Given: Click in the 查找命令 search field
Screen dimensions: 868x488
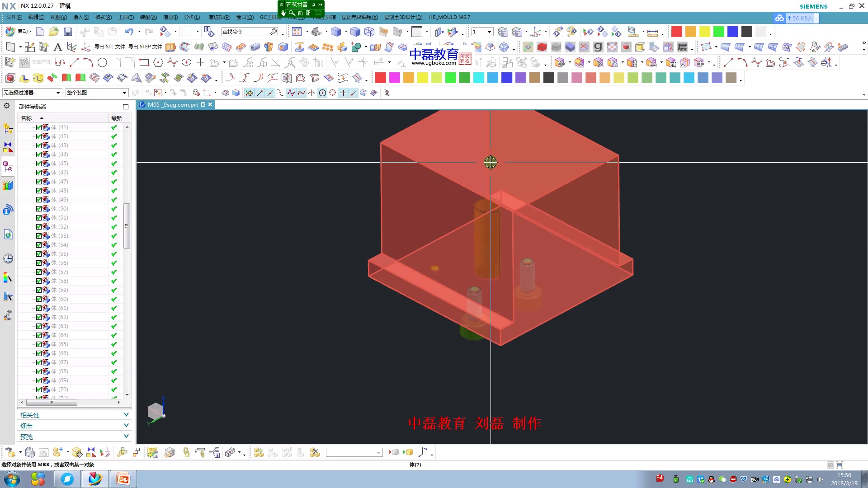Looking at the screenshot, I should point(250,32).
